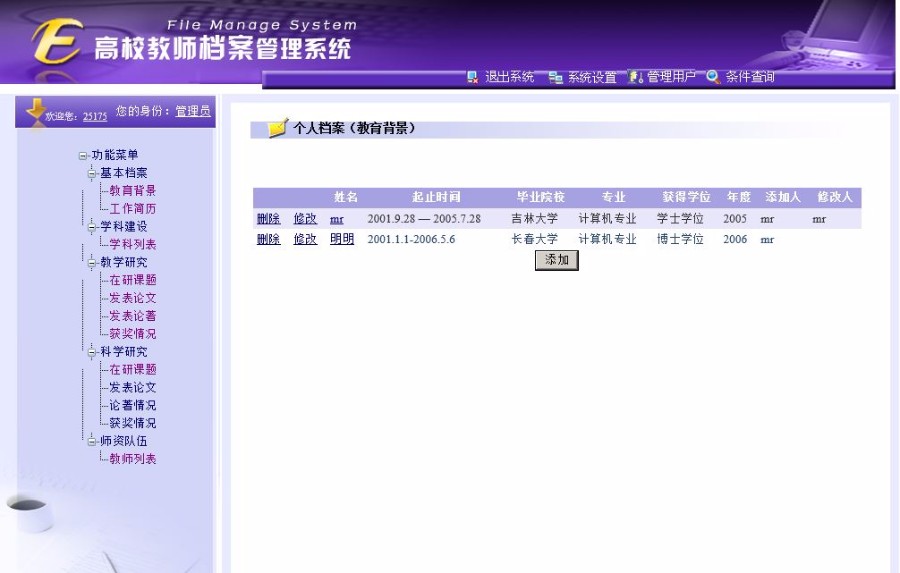
Task: Open 论著情况 under 科学研究
Action: 133,405
